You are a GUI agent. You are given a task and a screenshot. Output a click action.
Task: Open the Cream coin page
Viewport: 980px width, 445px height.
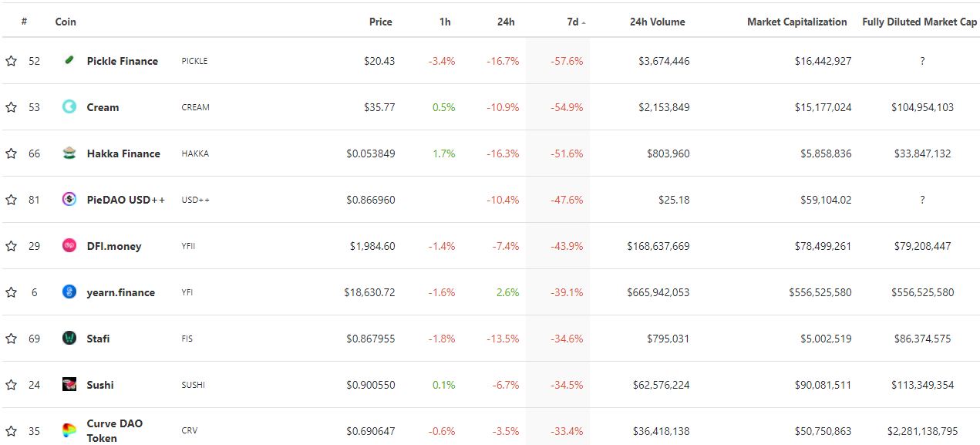(x=103, y=107)
